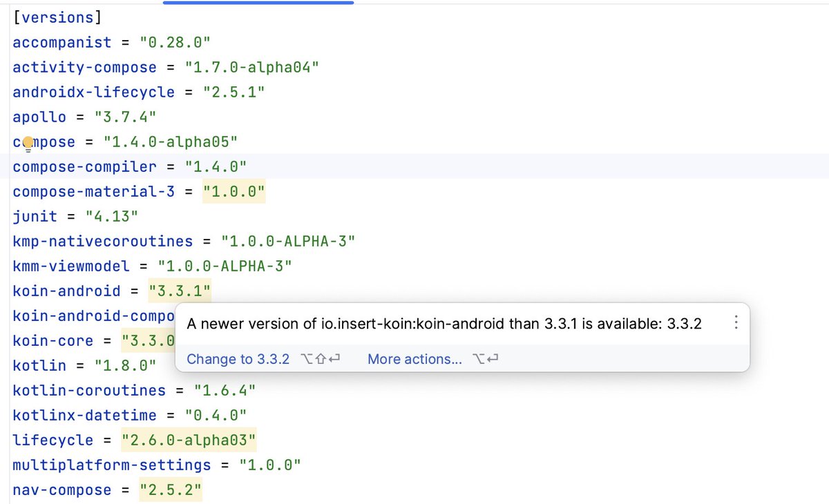Open the three-dot menu in the suggestion popup
The image size is (829, 504).
pyautogui.click(x=736, y=322)
